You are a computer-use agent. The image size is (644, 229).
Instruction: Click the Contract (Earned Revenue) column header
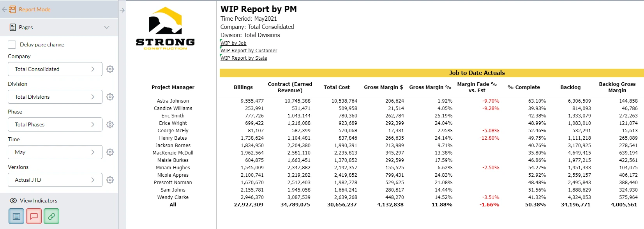pos(290,87)
